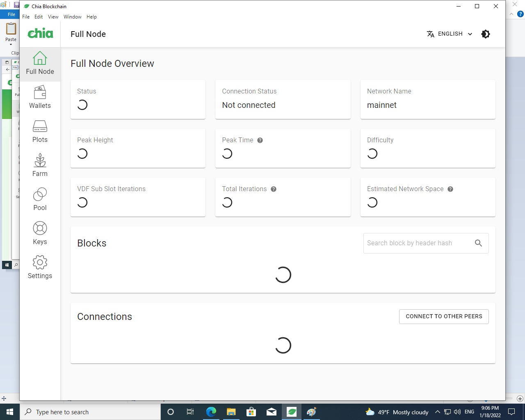
Task: Click the Blocks section heading
Action: (92, 243)
